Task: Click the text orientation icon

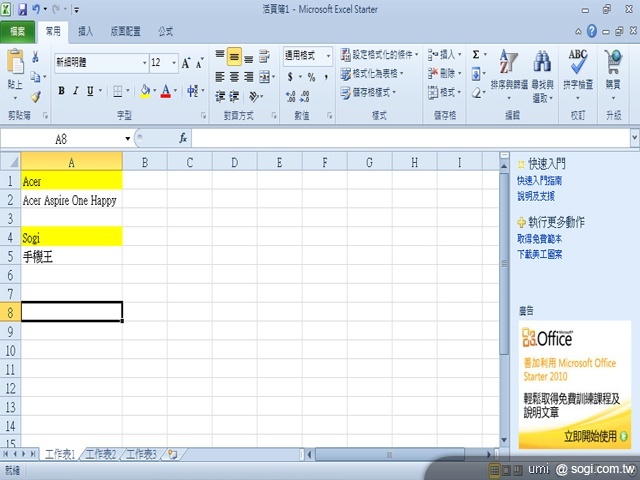Action: pyautogui.click(x=254, y=97)
